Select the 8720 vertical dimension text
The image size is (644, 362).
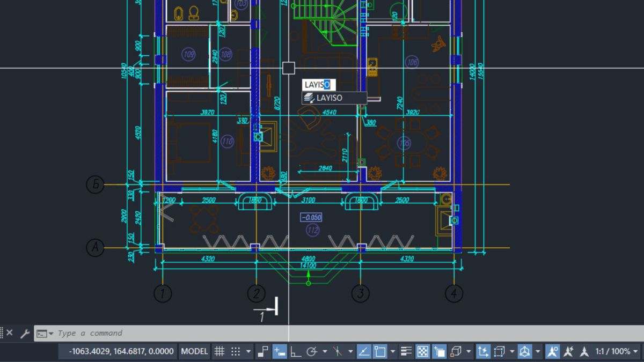pos(277,104)
